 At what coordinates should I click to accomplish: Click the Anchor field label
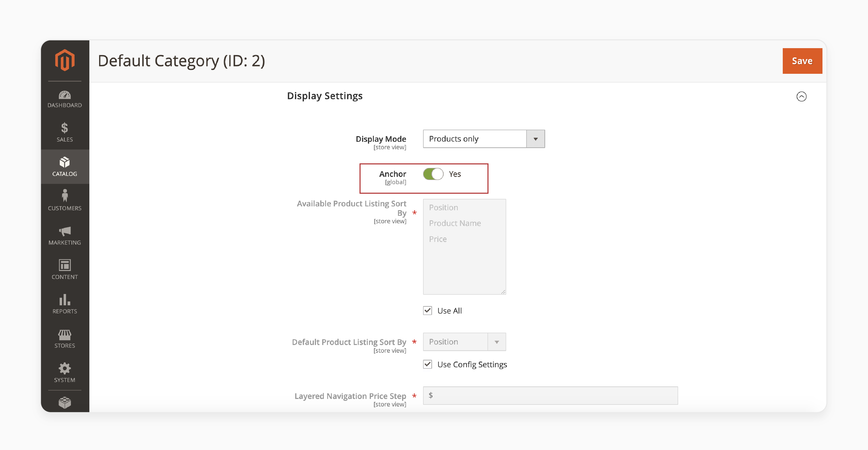pos(393,174)
